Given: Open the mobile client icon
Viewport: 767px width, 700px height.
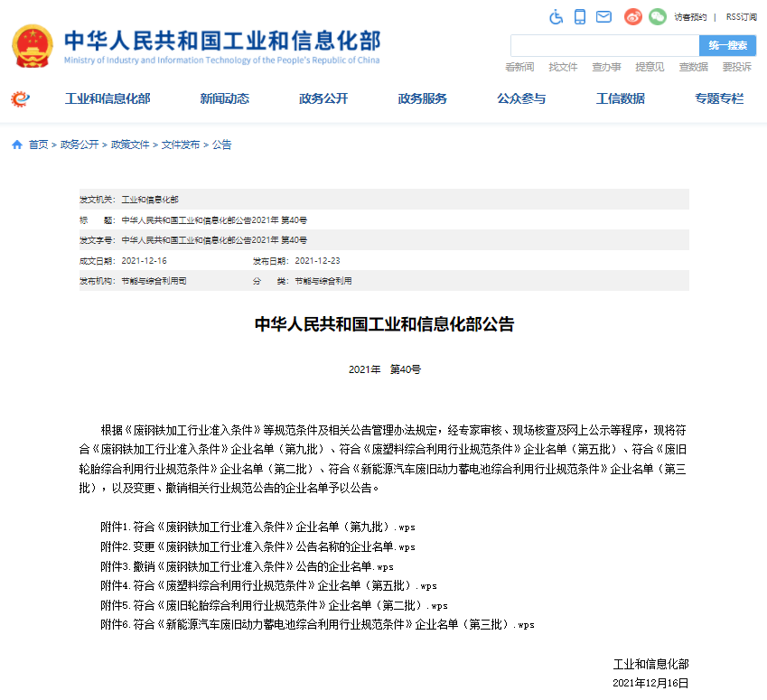Looking at the screenshot, I should (x=579, y=16).
